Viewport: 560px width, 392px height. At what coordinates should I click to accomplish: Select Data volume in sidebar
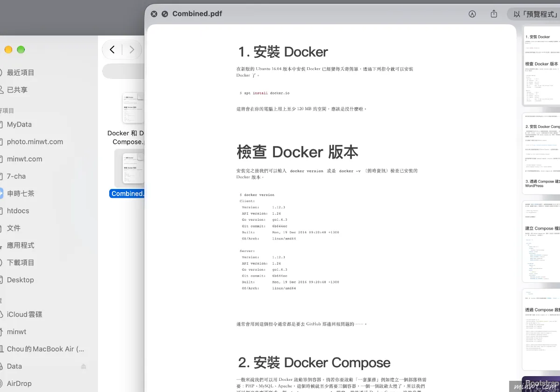coord(14,366)
